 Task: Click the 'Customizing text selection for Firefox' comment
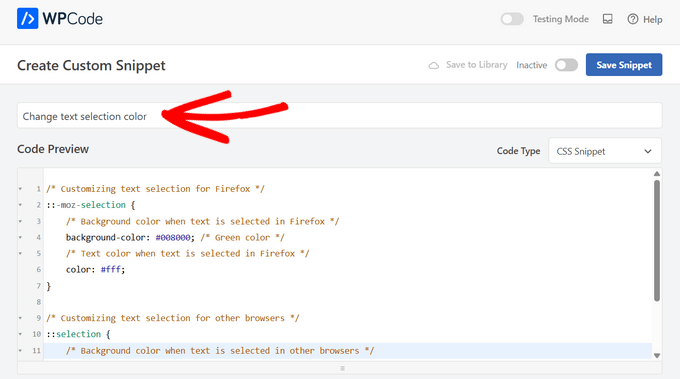pos(155,189)
